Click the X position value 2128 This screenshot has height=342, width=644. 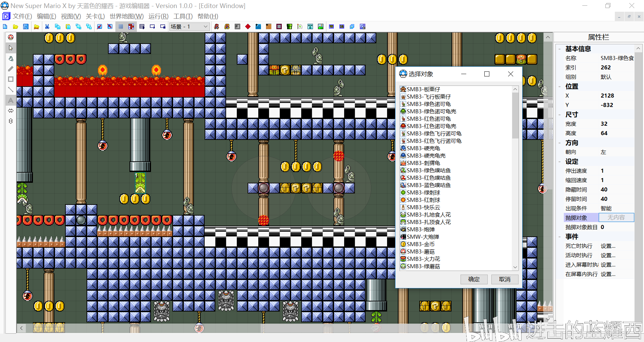click(607, 96)
